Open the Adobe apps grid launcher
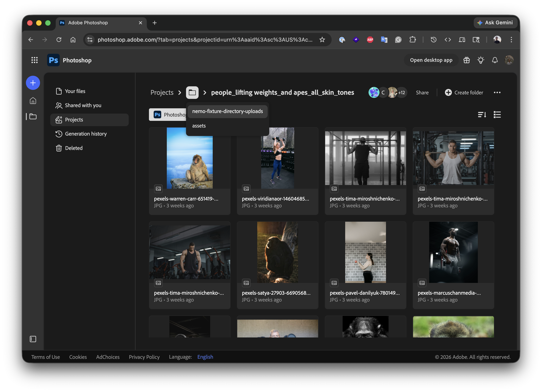542x392 pixels. [x=34, y=60]
